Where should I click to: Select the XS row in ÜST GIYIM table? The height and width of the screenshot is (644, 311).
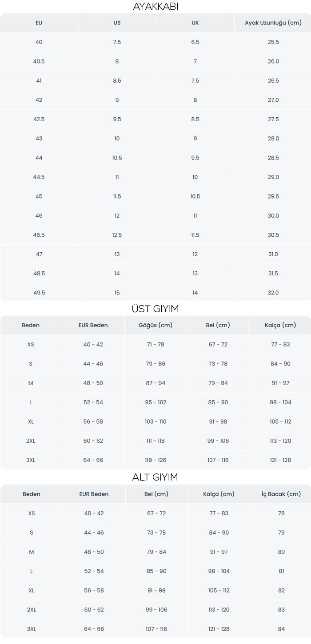(x=155, y=345)
